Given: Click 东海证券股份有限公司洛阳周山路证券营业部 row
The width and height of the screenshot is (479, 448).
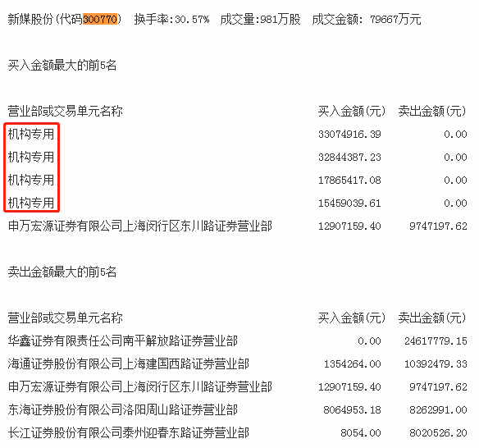Looking at the screenshot, I should point(237,409).
